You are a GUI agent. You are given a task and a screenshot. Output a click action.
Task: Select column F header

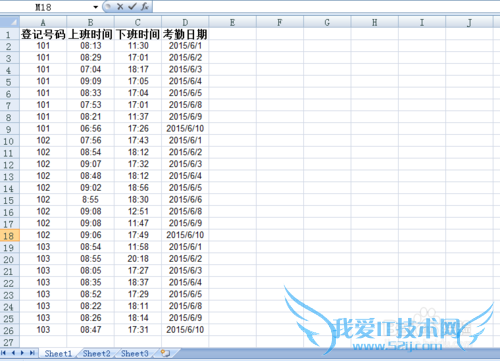(280, 22)
